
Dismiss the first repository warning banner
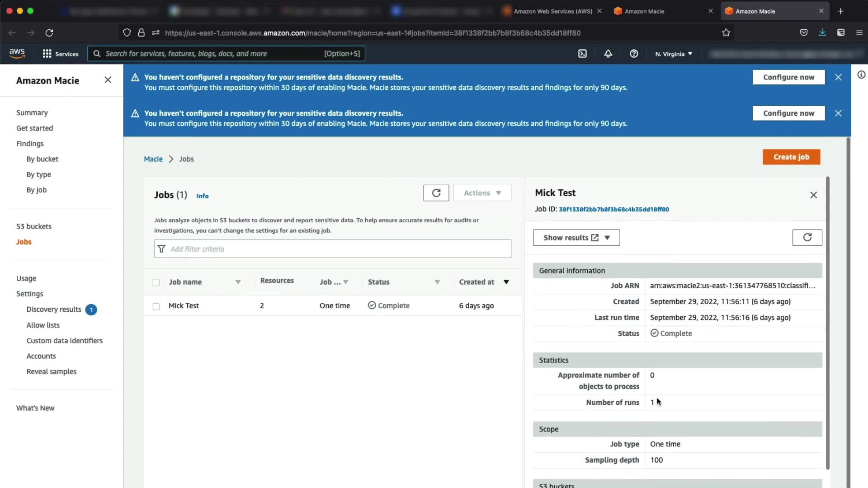(x=838, y=77)
